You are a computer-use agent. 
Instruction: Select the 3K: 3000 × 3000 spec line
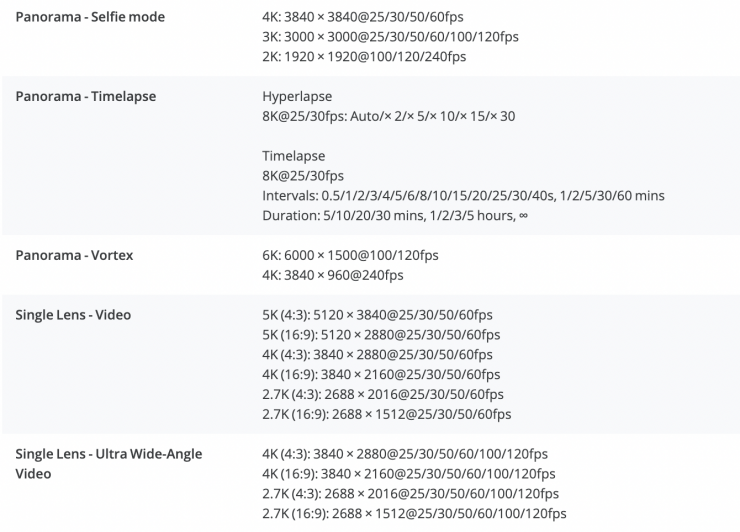(x=390, y=37)
